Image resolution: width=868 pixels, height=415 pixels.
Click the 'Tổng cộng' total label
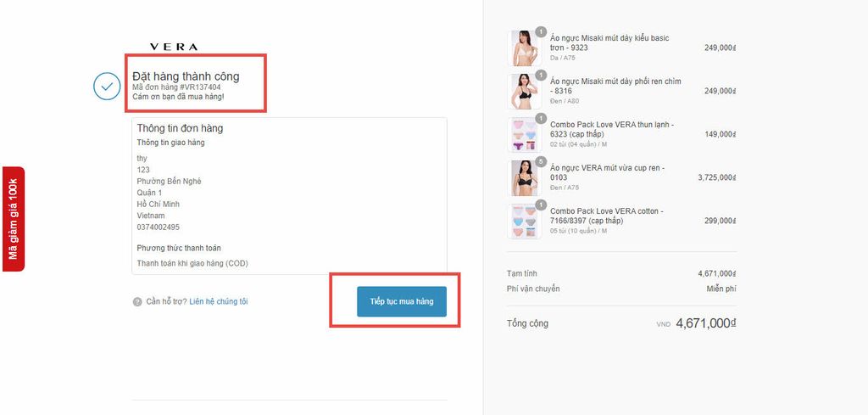pyautogui.click(x=527, y=323)
